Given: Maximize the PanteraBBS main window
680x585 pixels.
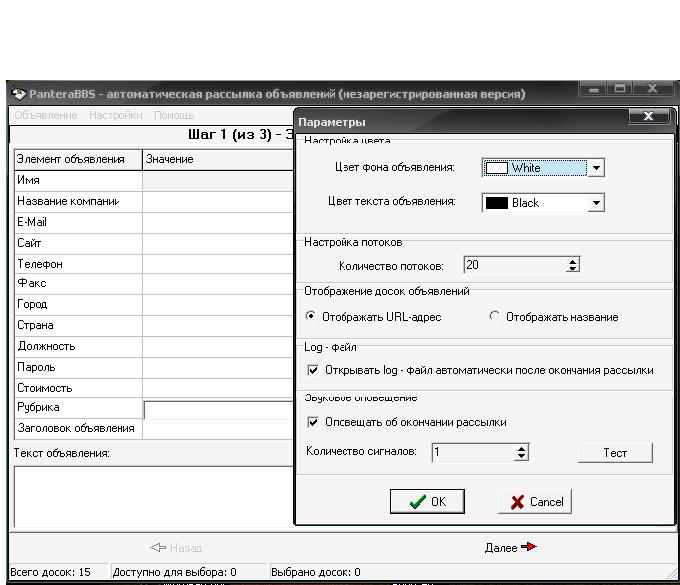Looking at the screenshot, I should tap(620, 89).
